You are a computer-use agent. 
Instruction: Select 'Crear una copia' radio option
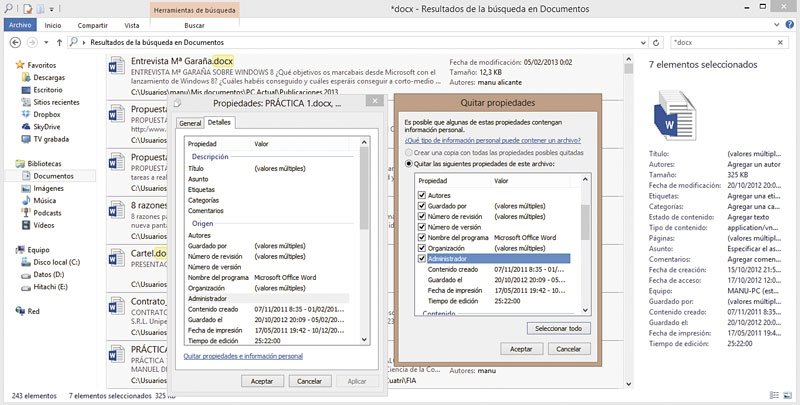(408, 153)
